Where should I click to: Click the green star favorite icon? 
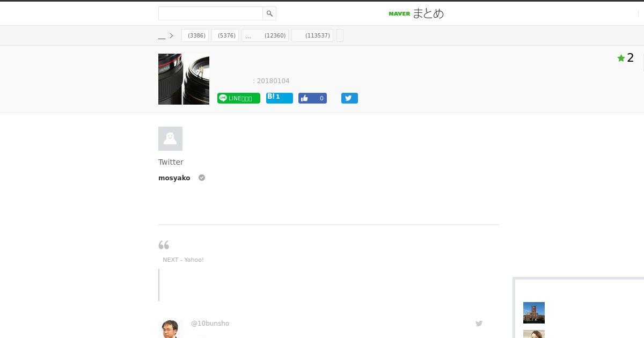click(621, 58)
